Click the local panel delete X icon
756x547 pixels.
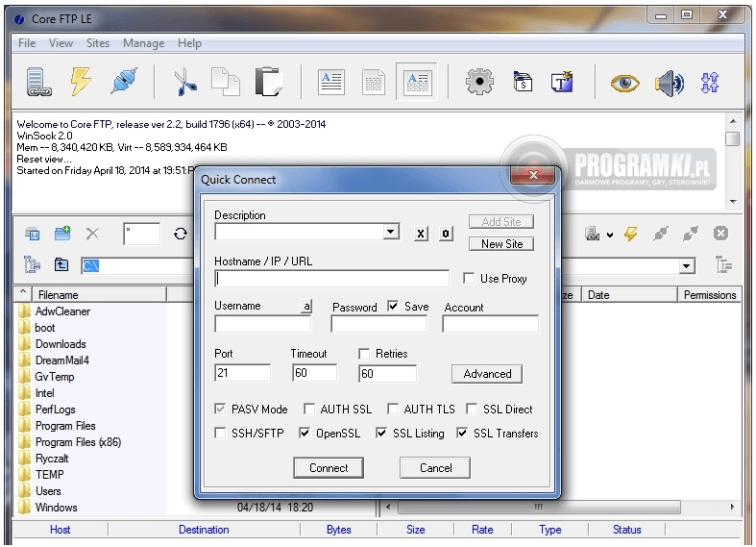pyautogui.click(x=92, y=234)
